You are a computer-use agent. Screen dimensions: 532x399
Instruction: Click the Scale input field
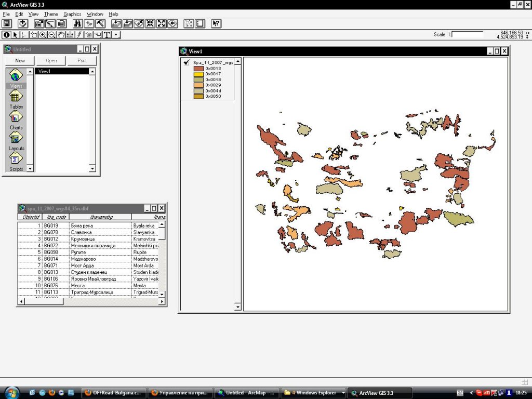pos(467,34)
